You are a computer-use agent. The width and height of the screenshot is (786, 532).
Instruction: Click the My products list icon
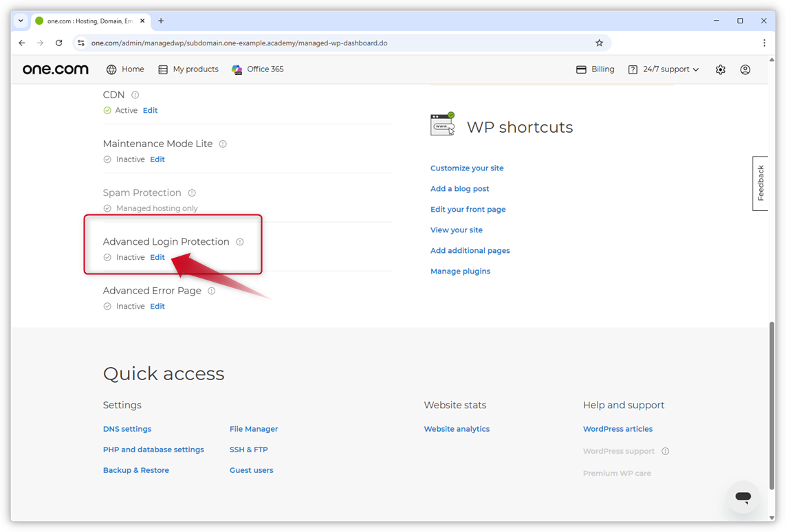click(163, 69)
